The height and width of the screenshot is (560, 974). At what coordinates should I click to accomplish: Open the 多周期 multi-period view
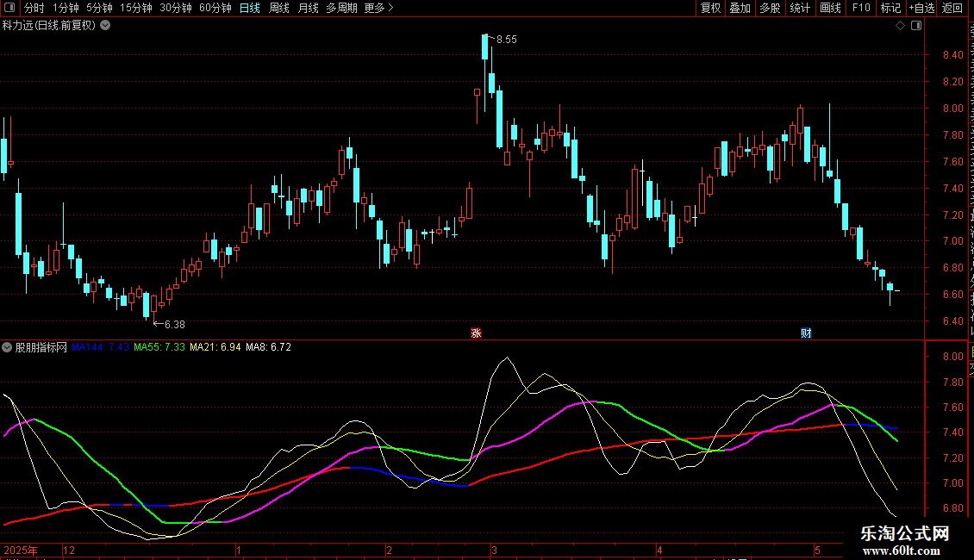pos(341,8)
